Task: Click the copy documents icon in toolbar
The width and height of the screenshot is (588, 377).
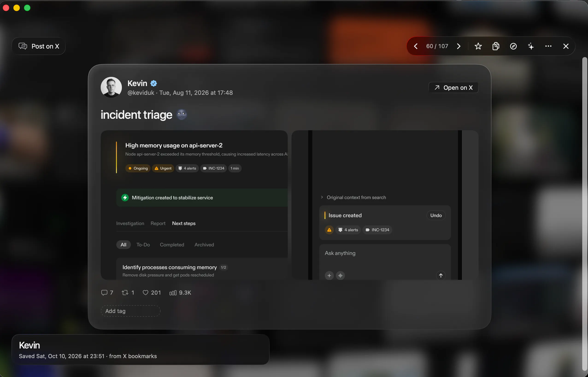Action: point(496,46)
